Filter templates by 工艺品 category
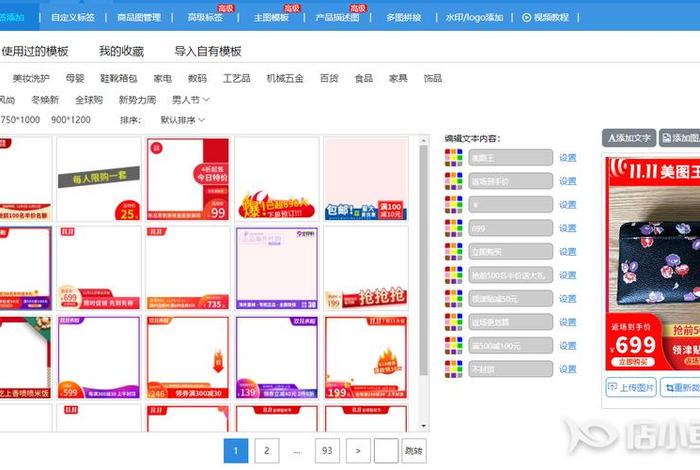Screen dimensions: 700x470 [x=237, y=79]
